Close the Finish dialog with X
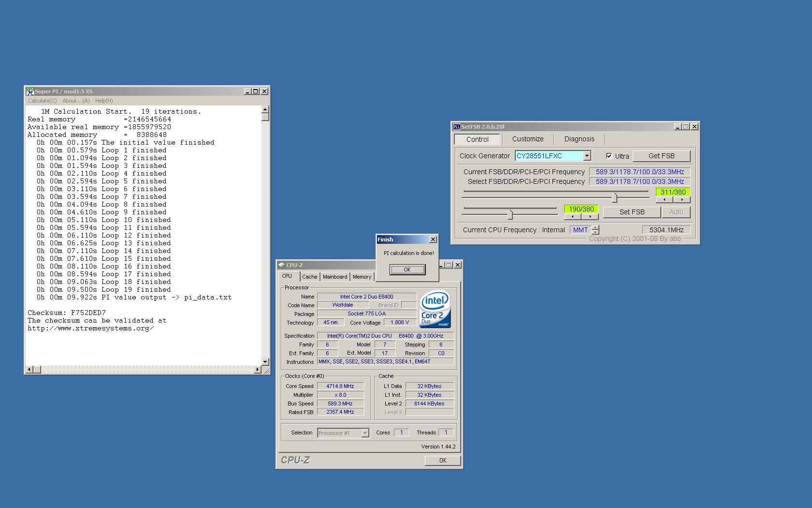The image size is (812, 508). tap(433, 239)
